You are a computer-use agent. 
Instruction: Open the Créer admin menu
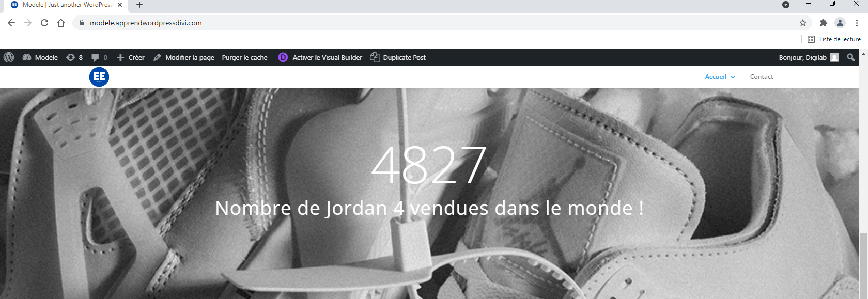pyautogui.click(x=131, y=57)
